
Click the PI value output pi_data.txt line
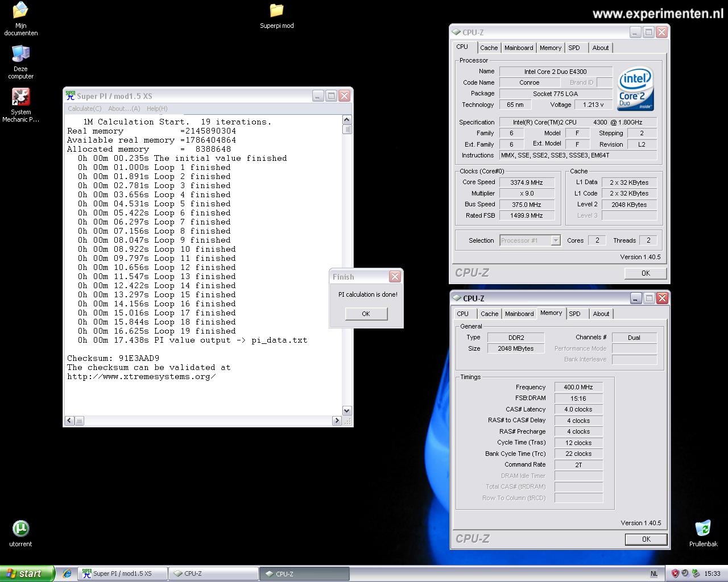[193, 340]
